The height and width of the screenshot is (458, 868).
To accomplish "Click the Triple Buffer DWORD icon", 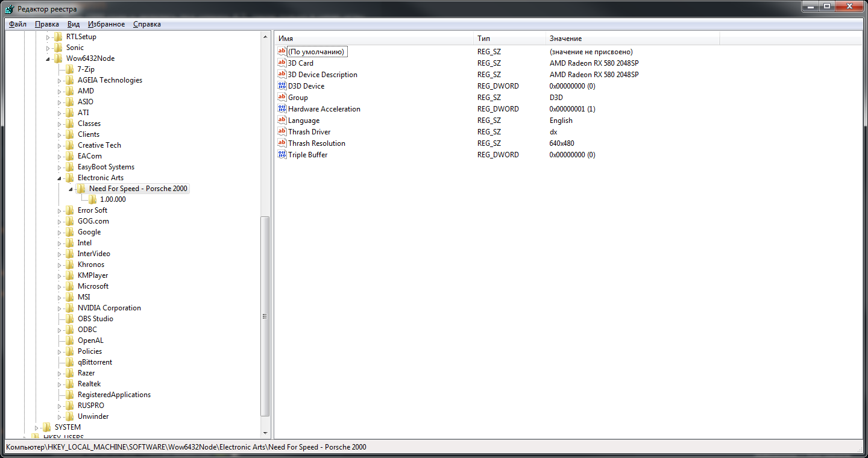I will point(282,154).
